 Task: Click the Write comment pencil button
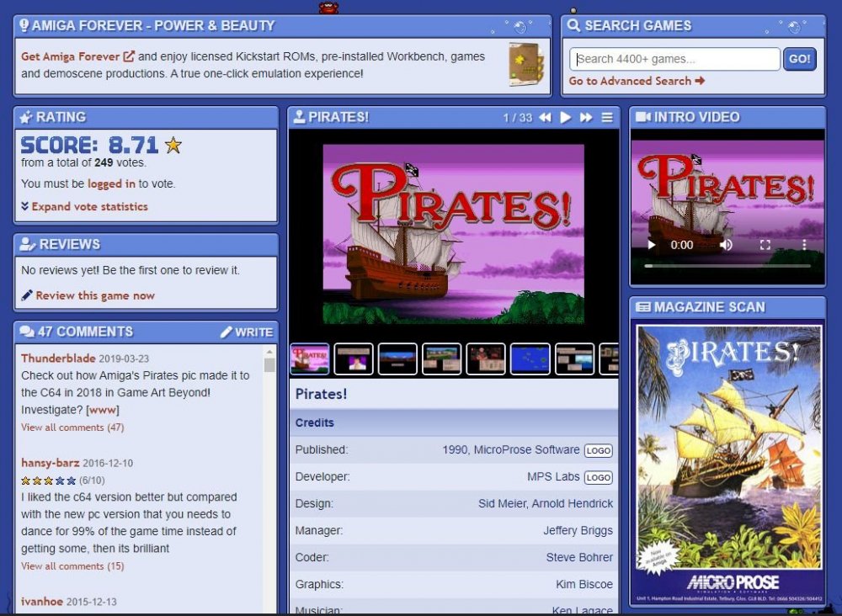(x=246, y=332)
